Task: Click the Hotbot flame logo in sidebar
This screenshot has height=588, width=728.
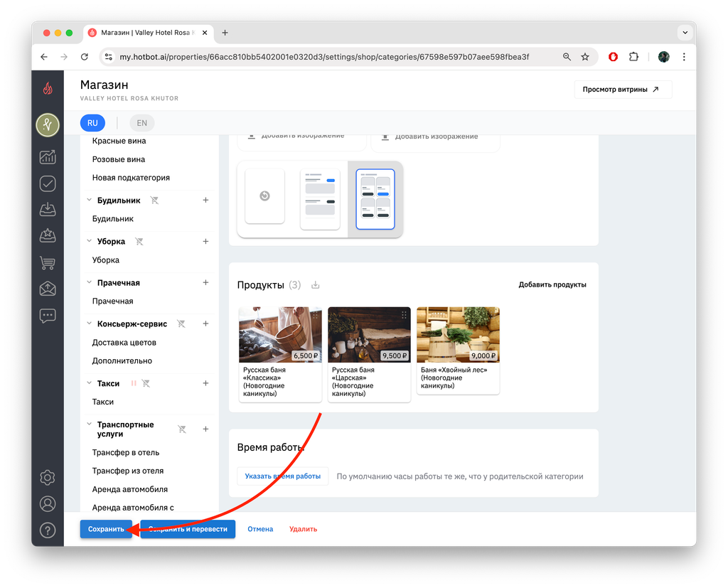Action: 48,88
